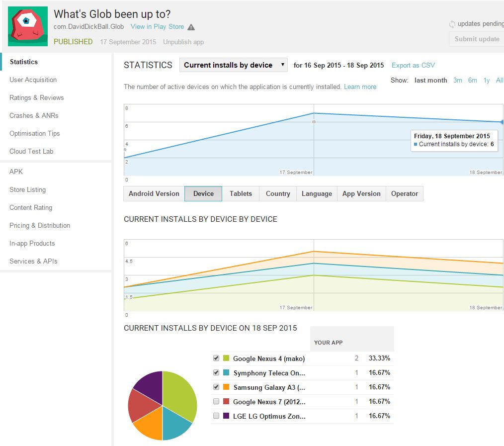
Task: Check the LGE LG Optimus Zone checkbox
Action: pos(216,416)
